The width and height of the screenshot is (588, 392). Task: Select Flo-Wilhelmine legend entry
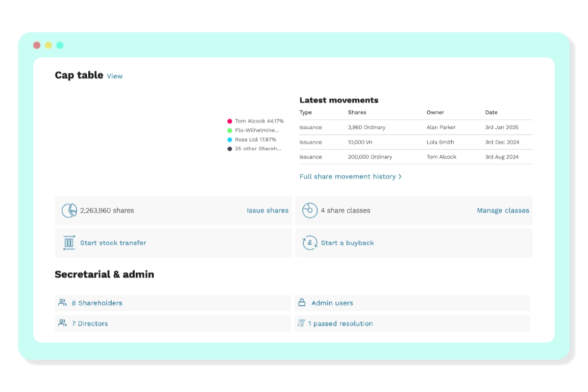[x=257, y=130]
